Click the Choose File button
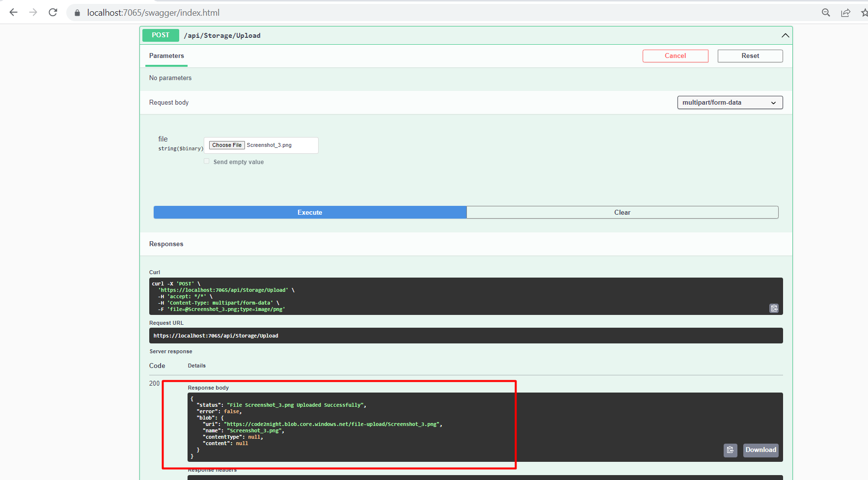The height and width of the screenshot is (480, 868). 227,145
